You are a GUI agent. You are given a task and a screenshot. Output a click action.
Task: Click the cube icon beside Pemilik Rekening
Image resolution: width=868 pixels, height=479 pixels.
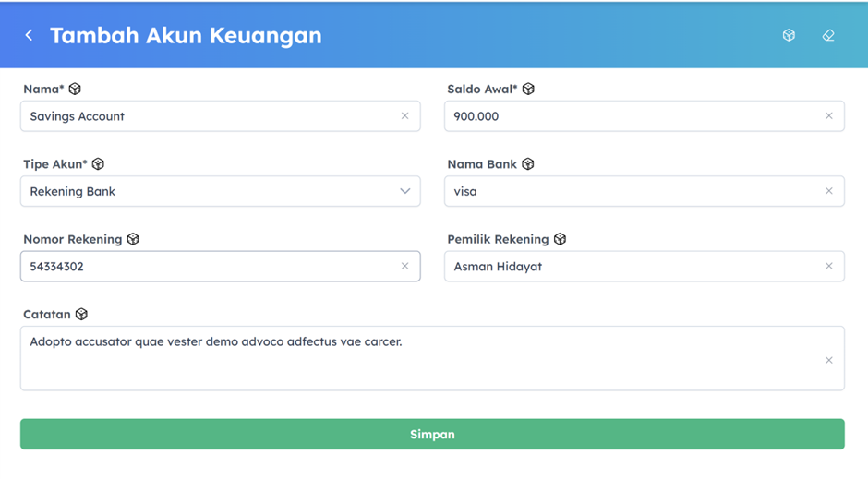coord(560,239)
